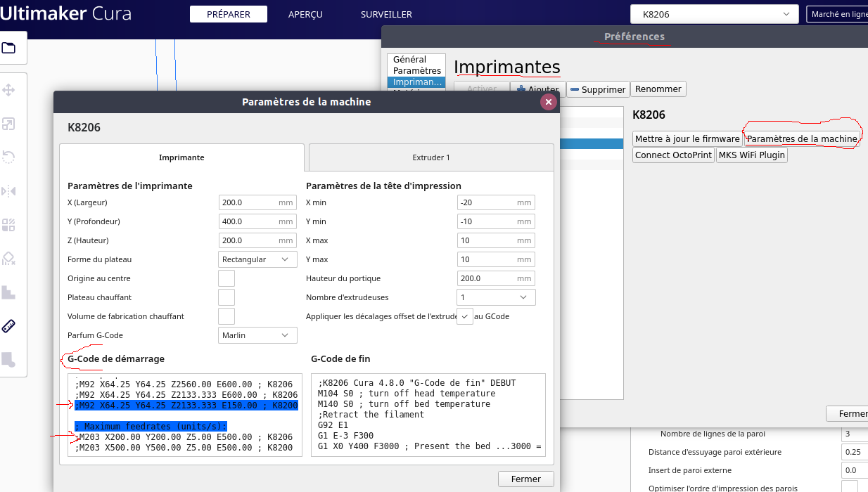
Task: Edit the X min field
Action: click(x=496, y=202)
